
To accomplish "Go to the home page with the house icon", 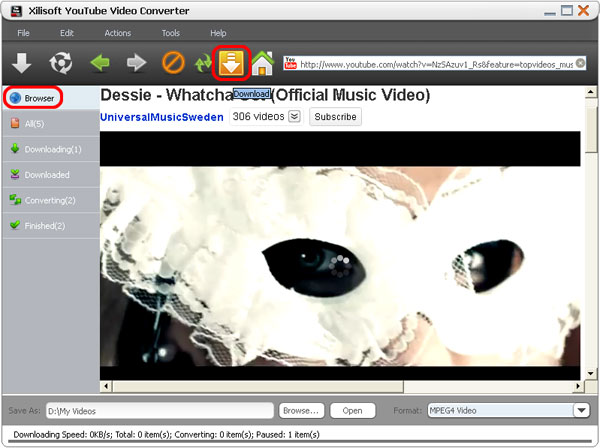I will tap(262, 63).
